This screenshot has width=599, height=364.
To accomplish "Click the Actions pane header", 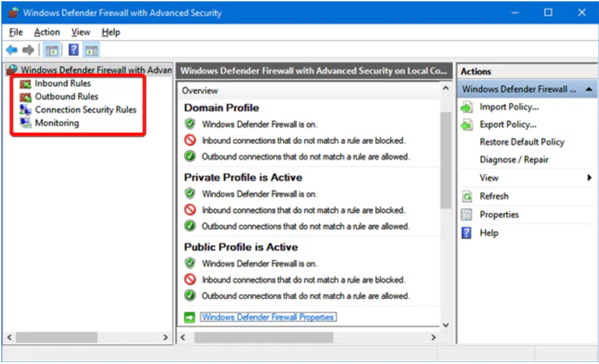I will 527,71.
